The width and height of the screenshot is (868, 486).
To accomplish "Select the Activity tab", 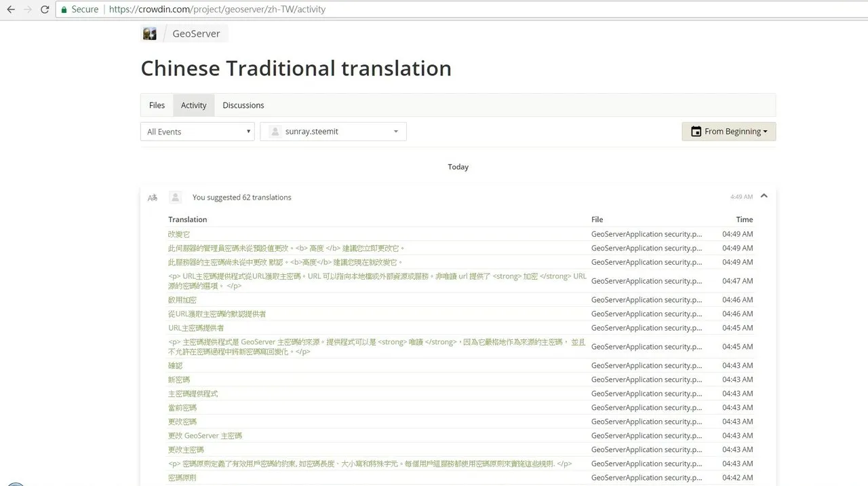I will (193, 105).
